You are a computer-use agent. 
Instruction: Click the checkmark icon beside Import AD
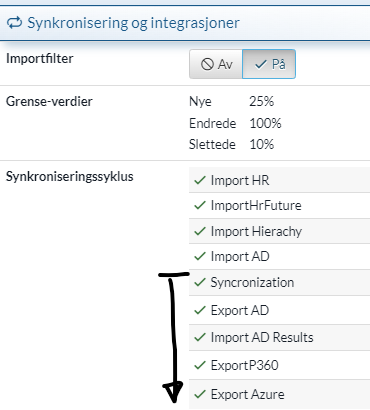coord(200,256)
